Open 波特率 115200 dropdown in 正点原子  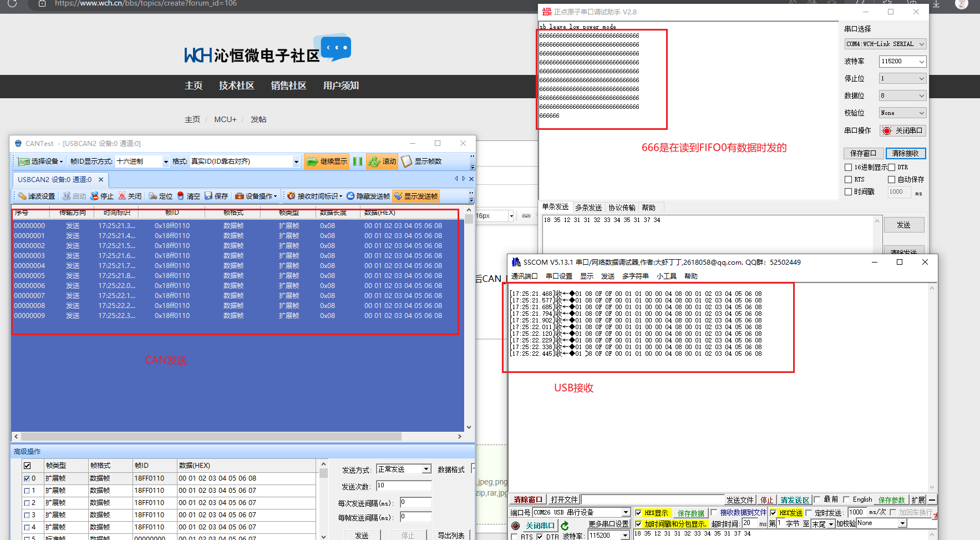tap(903, 62)
